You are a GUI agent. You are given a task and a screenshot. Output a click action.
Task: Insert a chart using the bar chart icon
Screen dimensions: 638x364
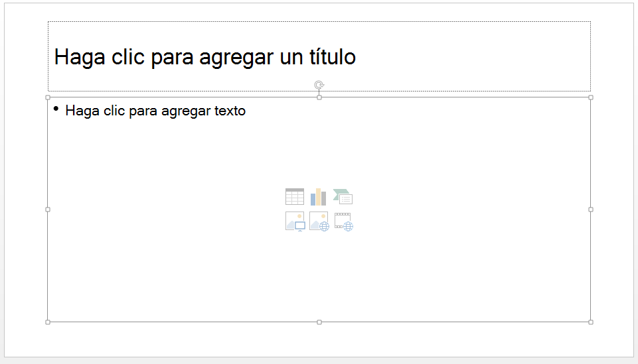point(318,197)
